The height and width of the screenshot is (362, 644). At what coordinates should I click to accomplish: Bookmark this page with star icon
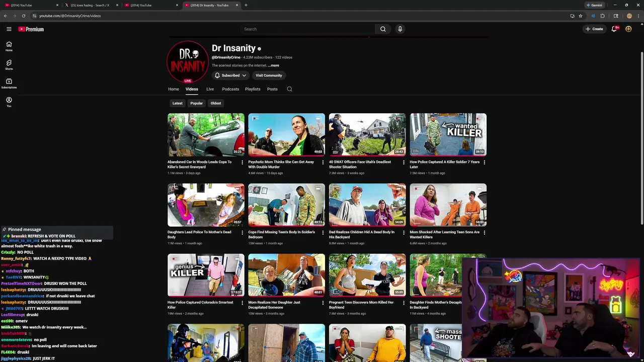tap(581, 16)
